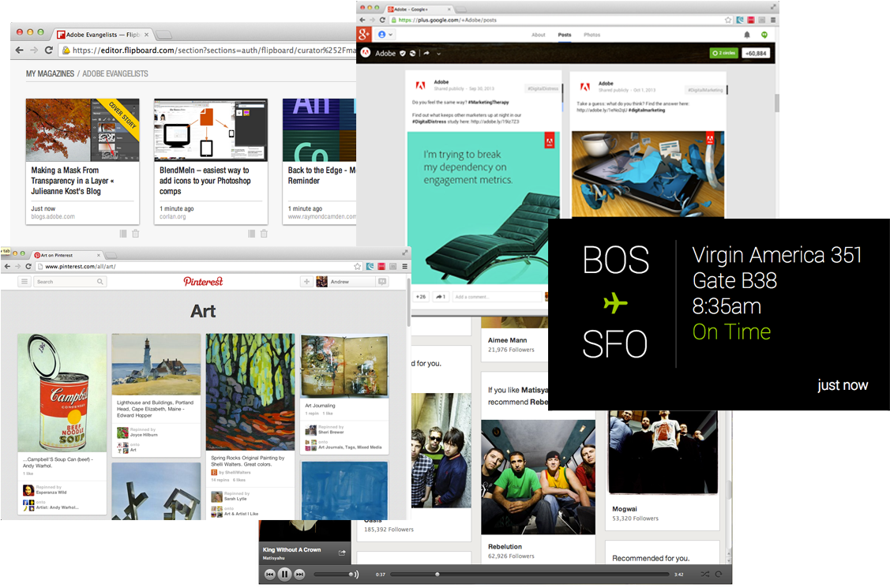The width and height of the screenshot is (890, 588).
Task: Seek on the song progress bar
Action: click(530, 575)
